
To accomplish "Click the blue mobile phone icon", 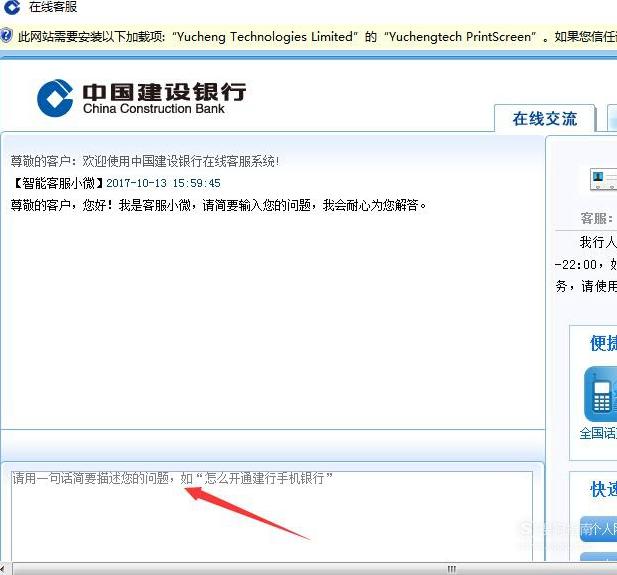I will 600,394.
